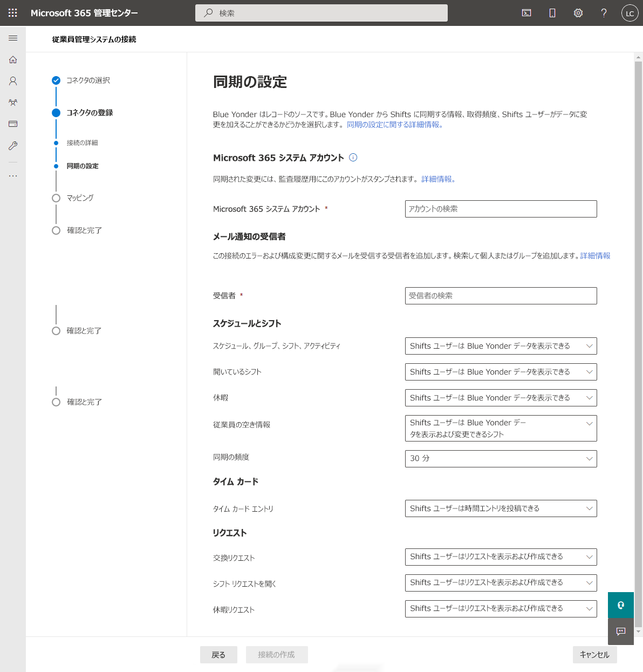Open the teal help assistant button
The image size is (643, 672).
click(620, 605)
